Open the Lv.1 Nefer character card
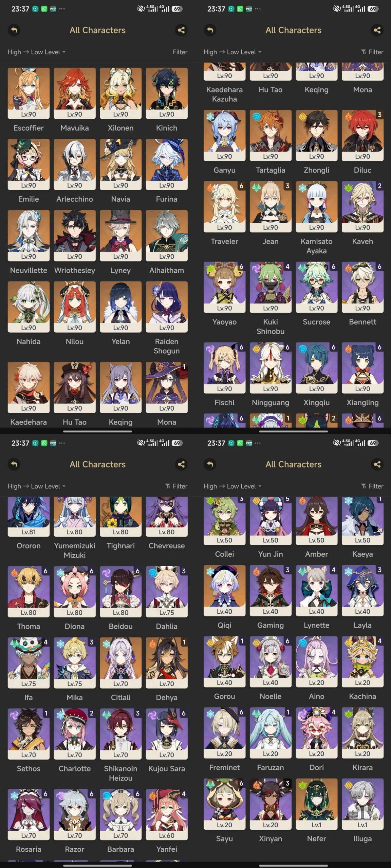The image size is (391, 868). [x=317, y=804]
